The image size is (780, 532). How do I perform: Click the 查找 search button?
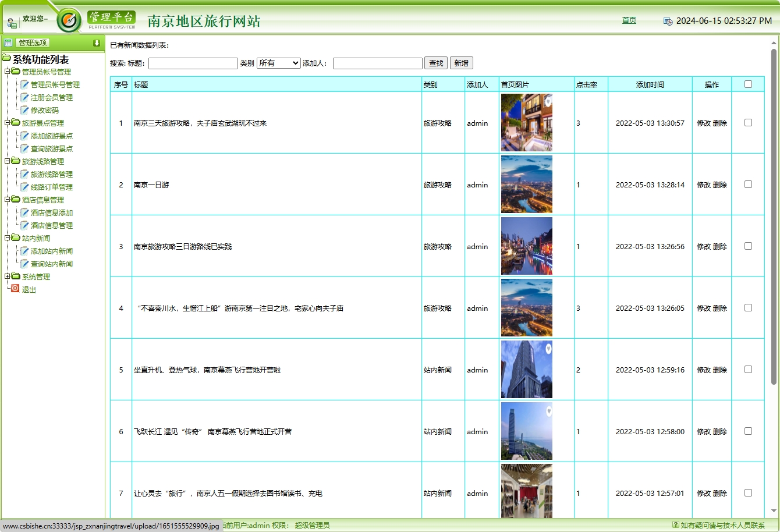pyautogui.click(x=435, y=63)
